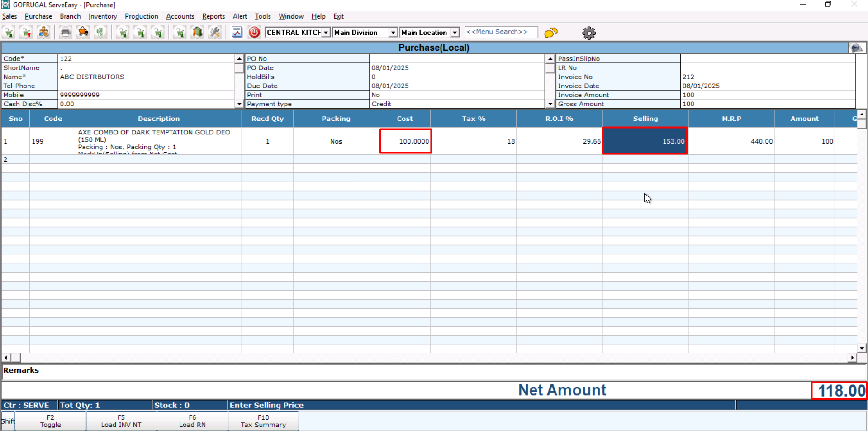Screen dimensions: 868x431
Task: Open the Inventory menu
Action: [x=103, y=16]
